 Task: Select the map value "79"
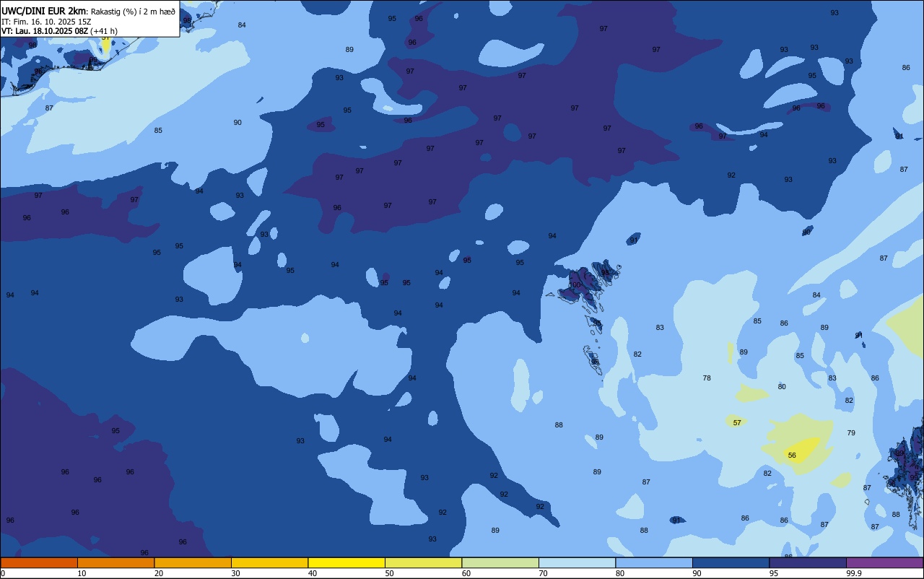[x=851, y=433]
